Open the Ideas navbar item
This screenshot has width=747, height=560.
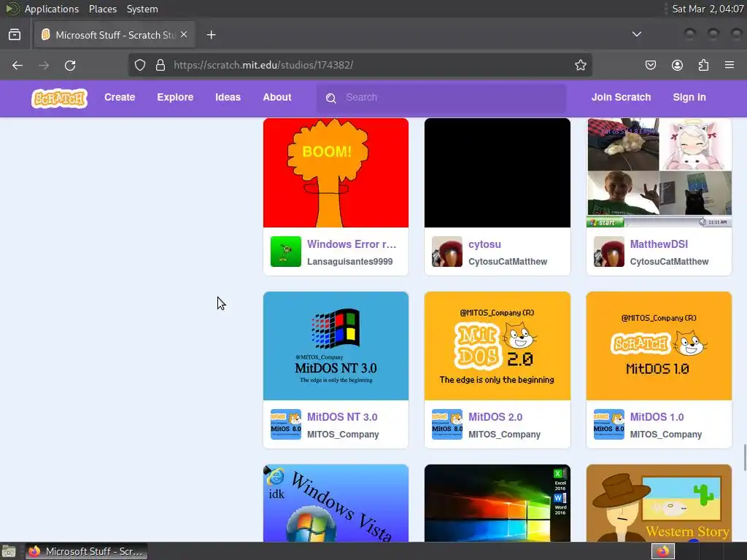(228, 98)
